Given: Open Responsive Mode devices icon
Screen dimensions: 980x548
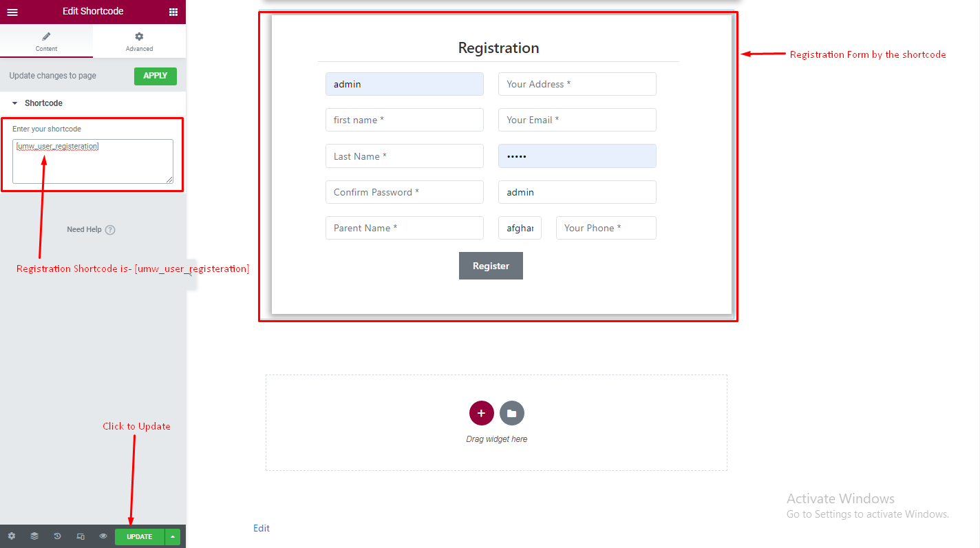Looking at the screenshot, I should click(80, 536).
